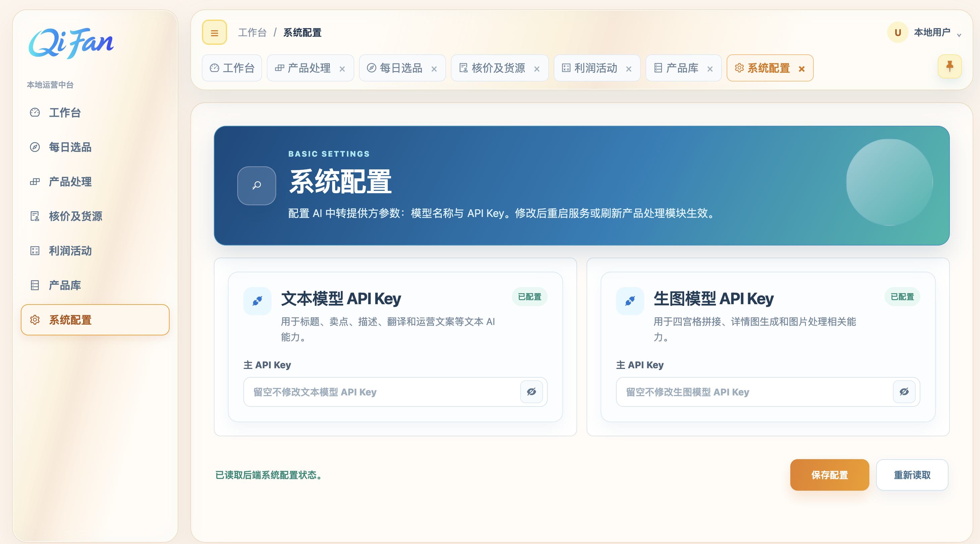
Task: Click the 文本模型 API Key heading
Action: (x=341, y=299)
